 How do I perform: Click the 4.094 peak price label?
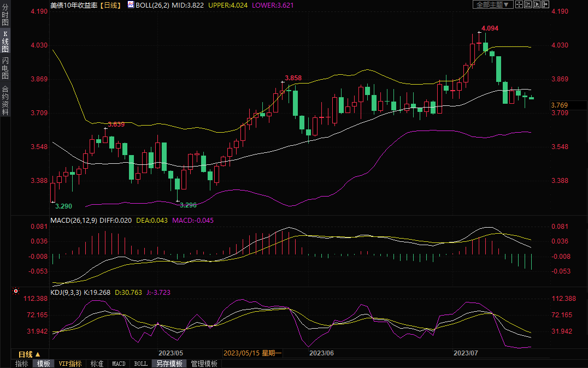click(490, 28)
